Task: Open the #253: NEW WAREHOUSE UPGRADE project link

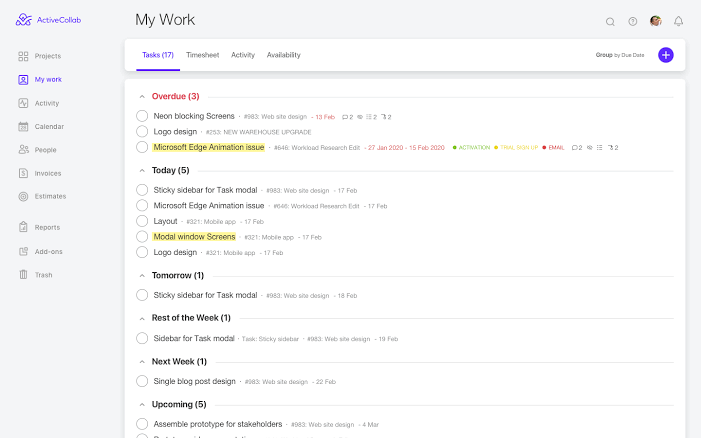Action: (x=259, y=132)
